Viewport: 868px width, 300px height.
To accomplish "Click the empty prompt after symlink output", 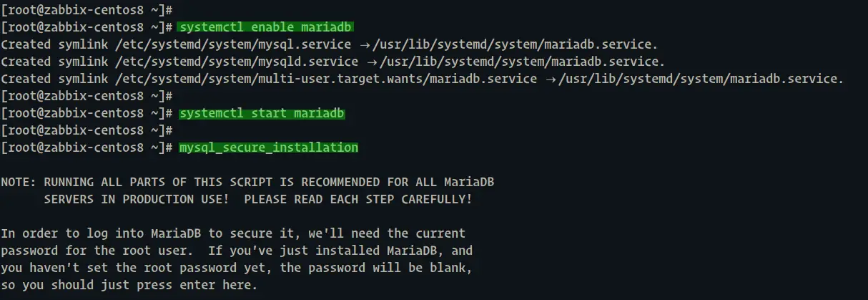I will [x=87, y=96].
